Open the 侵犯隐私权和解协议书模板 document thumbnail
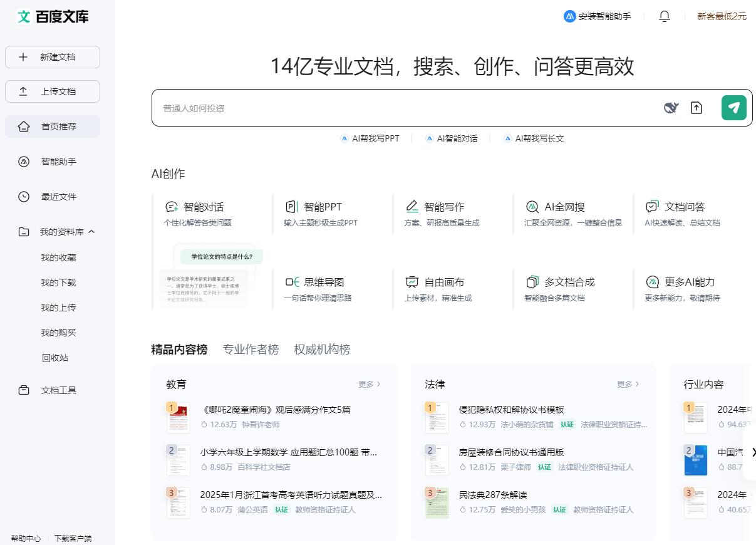The image size is (756, 545). [x=437, y=418]
